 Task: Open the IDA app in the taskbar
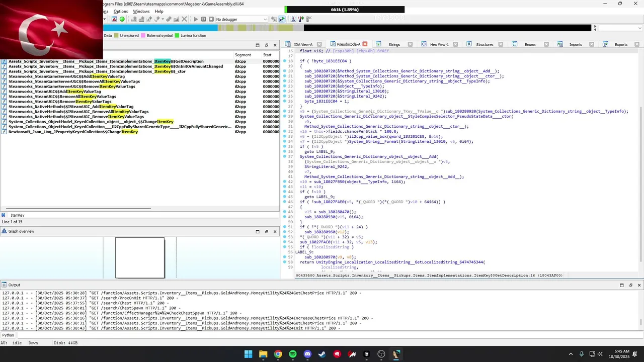point(396,354)
